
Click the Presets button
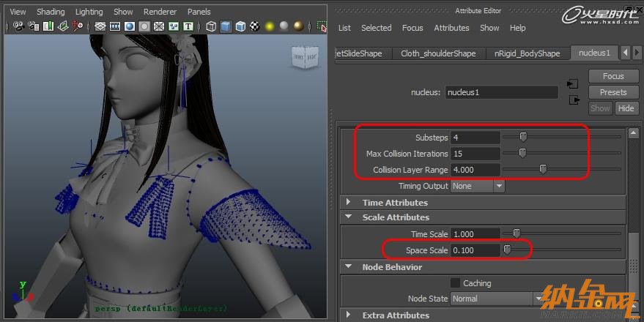click(613, 92)
